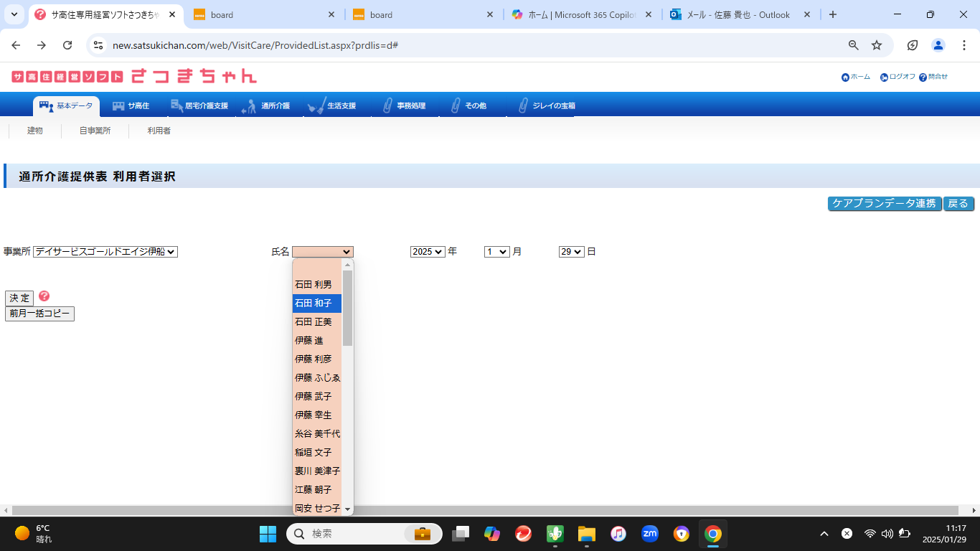Image resolution: width=980 pixels, height=551 pixels.
Task: Open the Chrome zoom magnifier icon
Action: [853, 45]
